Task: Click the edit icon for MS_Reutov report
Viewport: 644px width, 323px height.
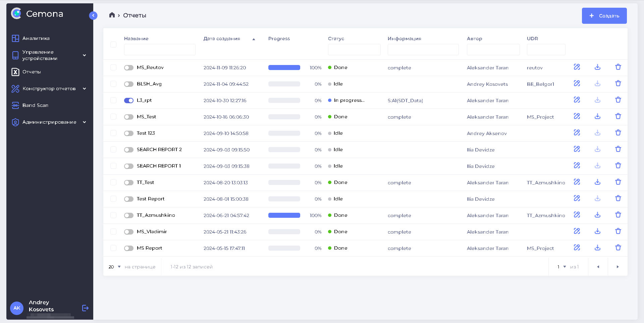Action: click(x=577, y=67)
